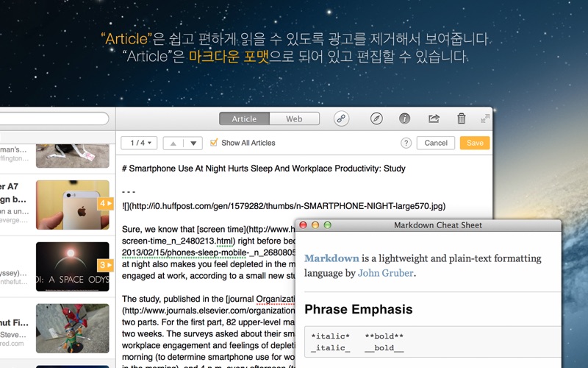Screen dimensions: 588x368
Task: Go to next article with down arrow
Action: point(193,143)
